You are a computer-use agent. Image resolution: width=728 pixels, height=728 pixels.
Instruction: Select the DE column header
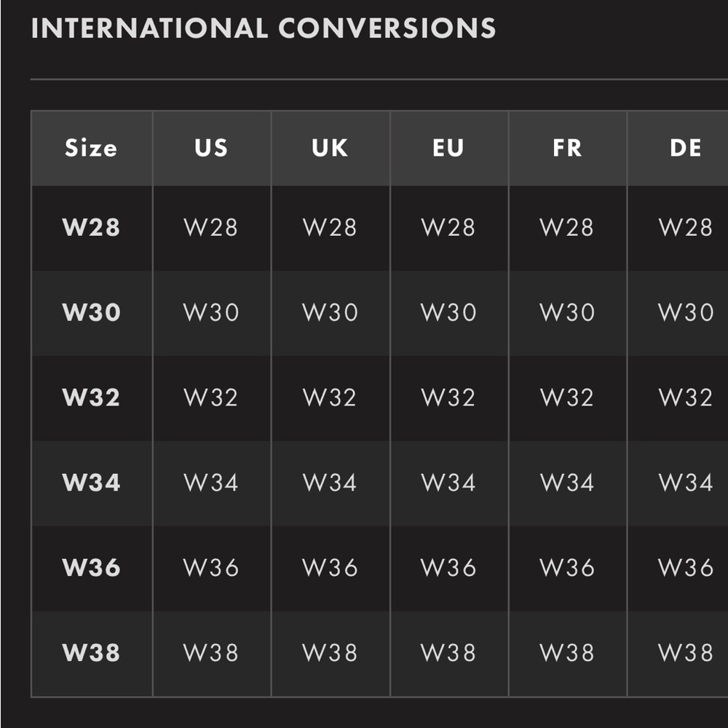685,148
